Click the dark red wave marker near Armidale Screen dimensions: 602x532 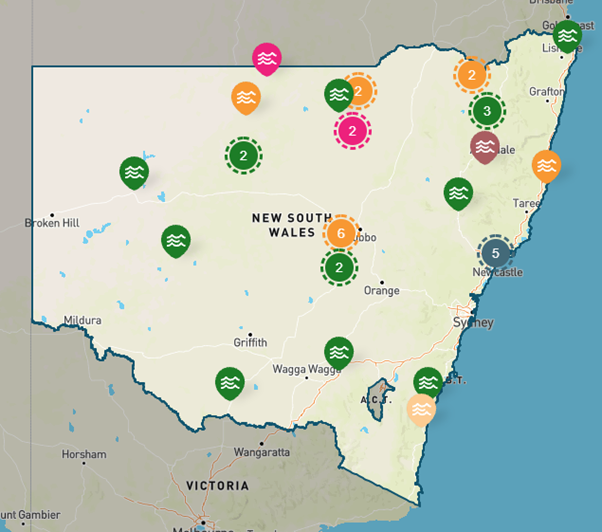point(484,146)
